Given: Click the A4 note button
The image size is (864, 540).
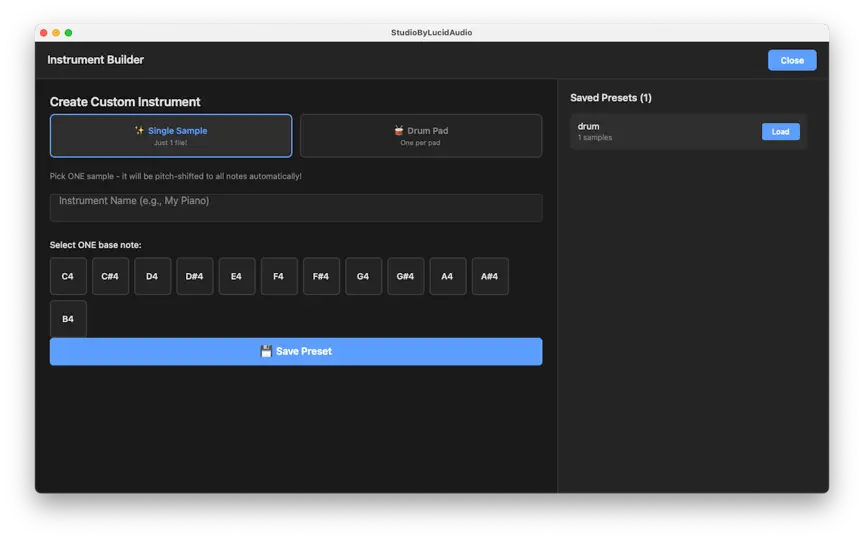Looking at the screenshot, I should point(447,276).
